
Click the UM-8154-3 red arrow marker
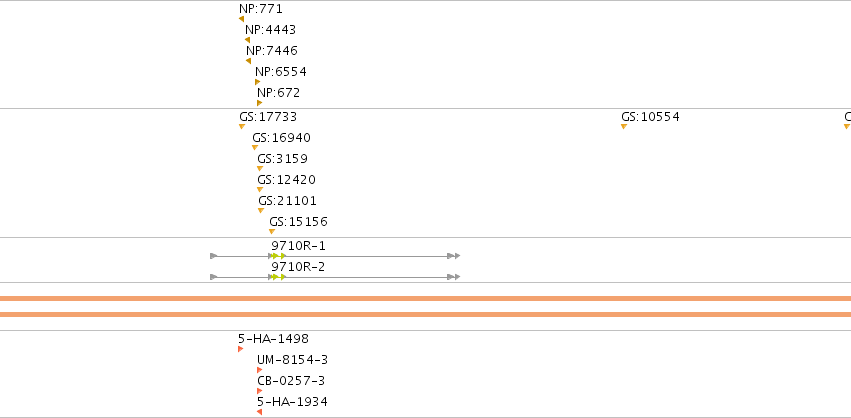coord(259,370)
